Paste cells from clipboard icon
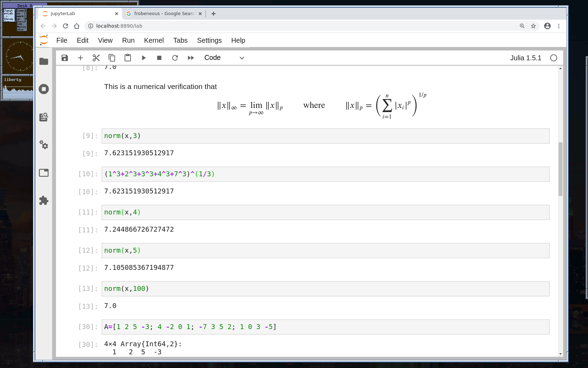588x368 pixels. click(128, 58)
